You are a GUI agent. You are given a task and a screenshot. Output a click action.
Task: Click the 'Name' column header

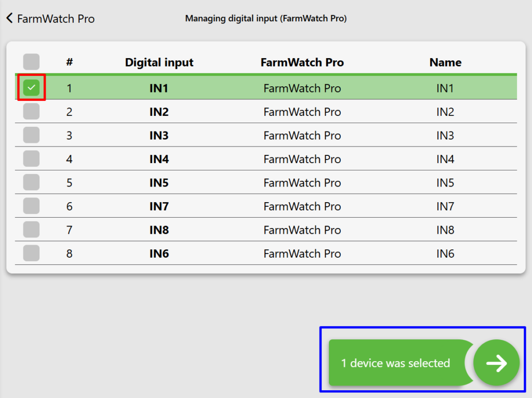(445, 62)
